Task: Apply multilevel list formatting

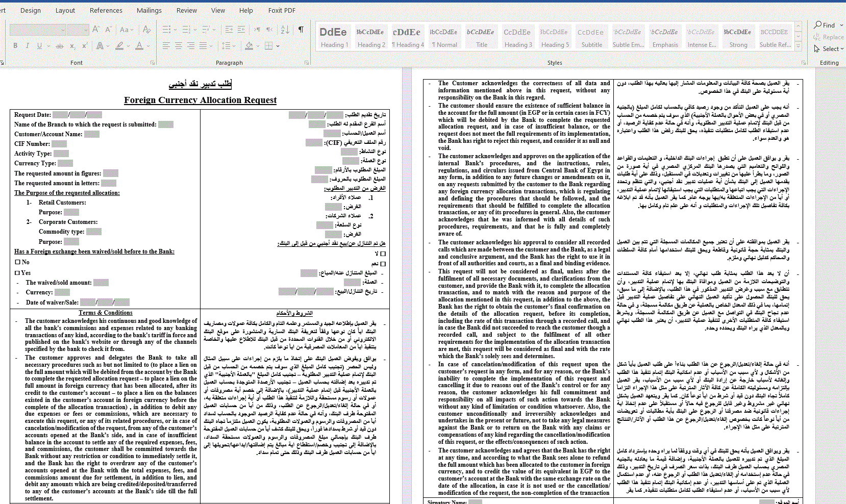Action: tap(206, 30)
